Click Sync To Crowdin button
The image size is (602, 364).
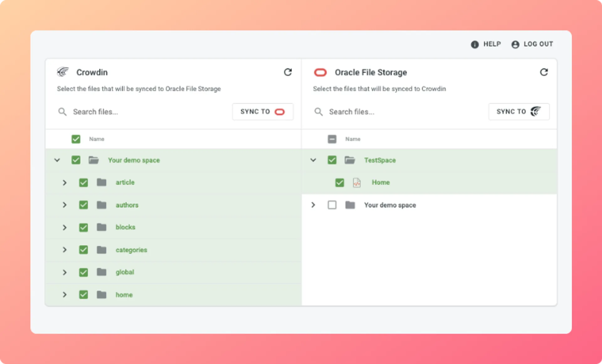(x=519, y=112)
